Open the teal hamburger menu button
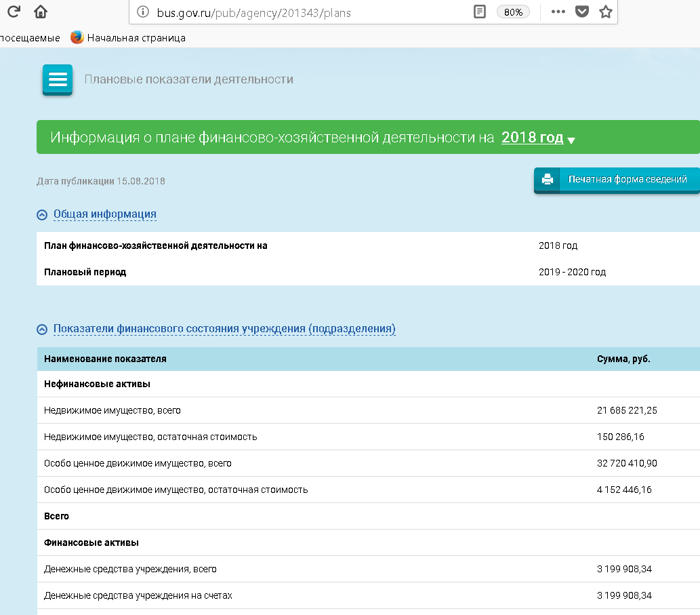 click(x=58, y=80)
